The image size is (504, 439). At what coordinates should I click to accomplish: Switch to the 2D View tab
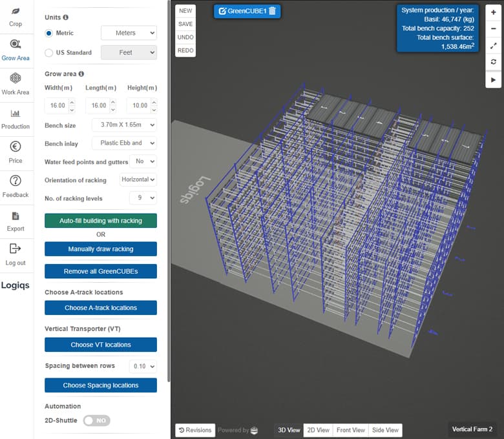point(318,430)
